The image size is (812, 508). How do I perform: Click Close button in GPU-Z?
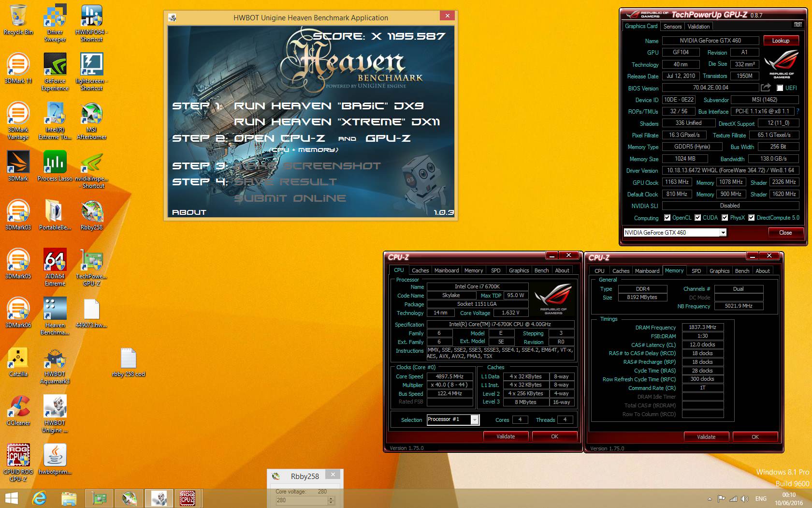coord(785,233)
